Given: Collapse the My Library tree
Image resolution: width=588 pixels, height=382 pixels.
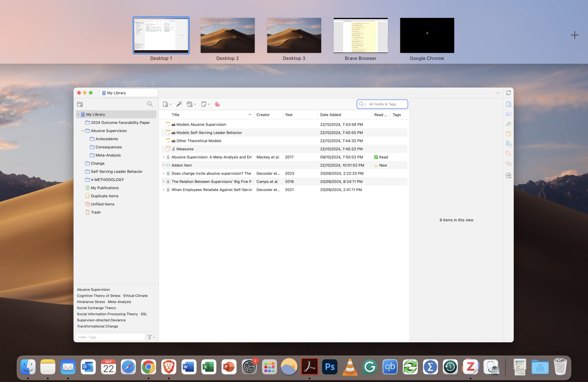Looking at the screenshot, I should coord(78,114).
